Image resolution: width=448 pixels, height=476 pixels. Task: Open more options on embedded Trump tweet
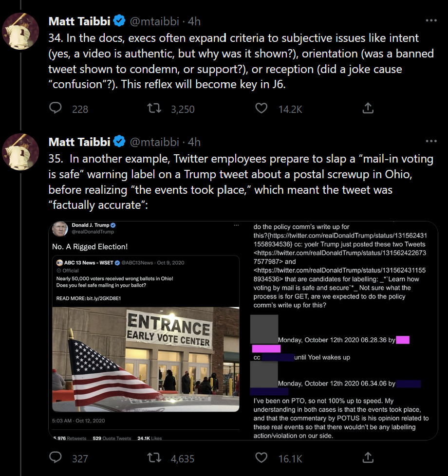pos(237,226)
